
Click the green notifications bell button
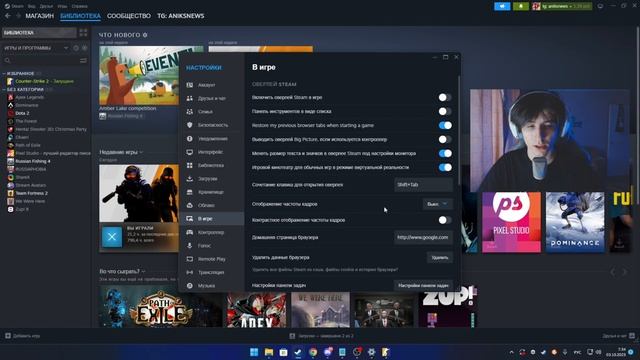point(521,6)
